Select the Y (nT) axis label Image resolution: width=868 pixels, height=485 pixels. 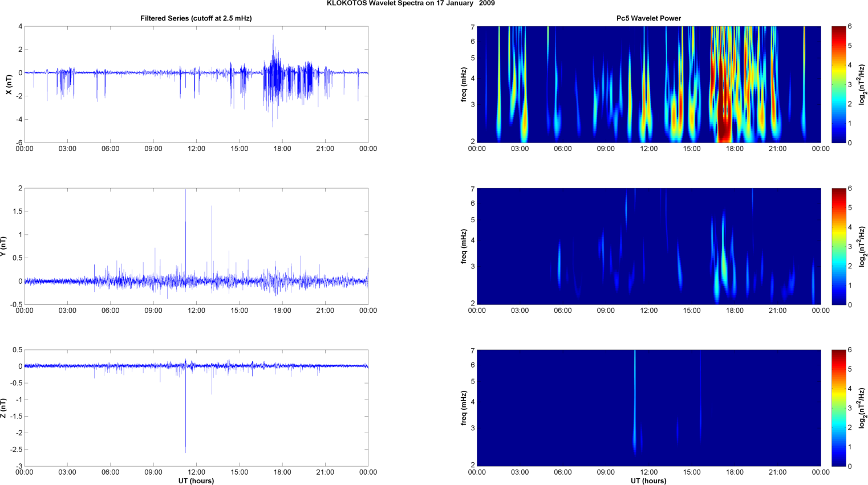3,246
